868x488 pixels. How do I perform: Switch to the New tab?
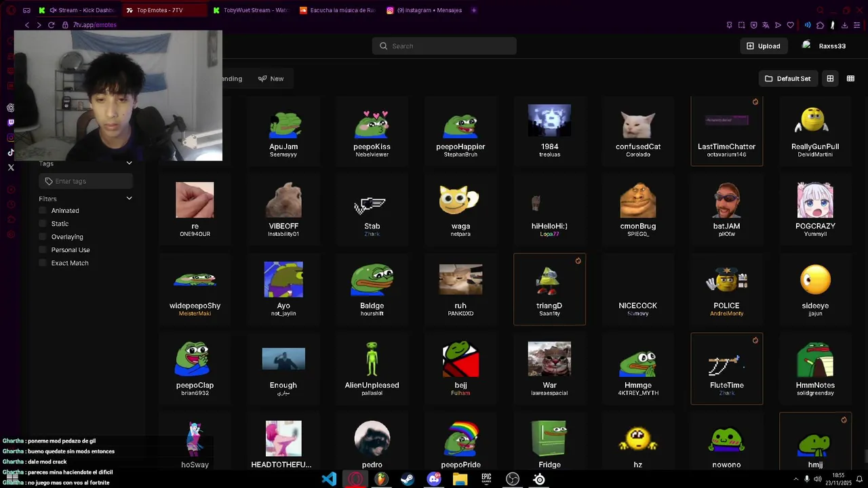271,79
